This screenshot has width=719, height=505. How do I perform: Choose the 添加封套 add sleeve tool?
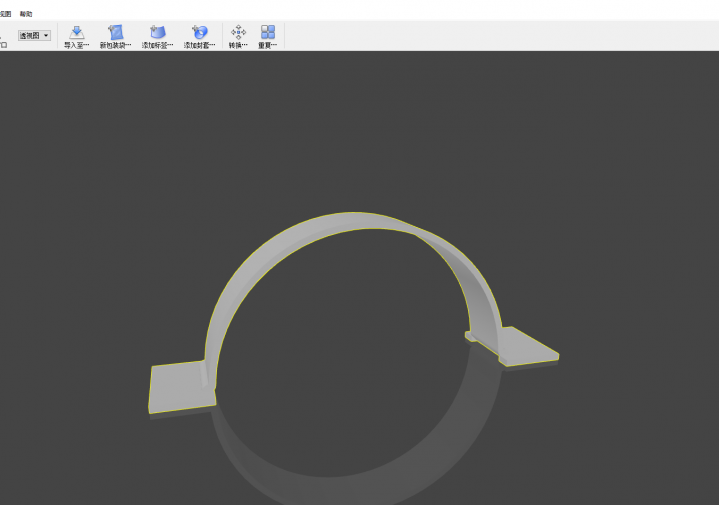point(199,36)
